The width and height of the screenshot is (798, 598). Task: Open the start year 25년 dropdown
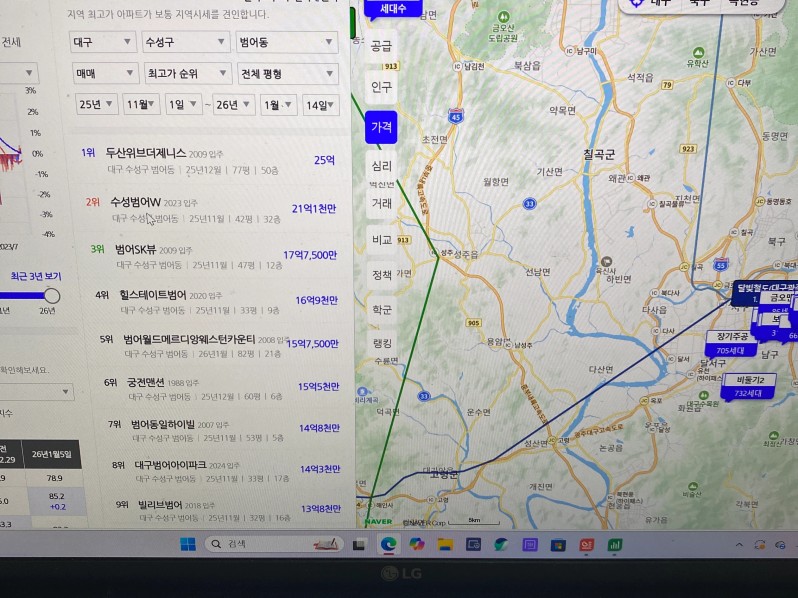[x=97, y=104]
